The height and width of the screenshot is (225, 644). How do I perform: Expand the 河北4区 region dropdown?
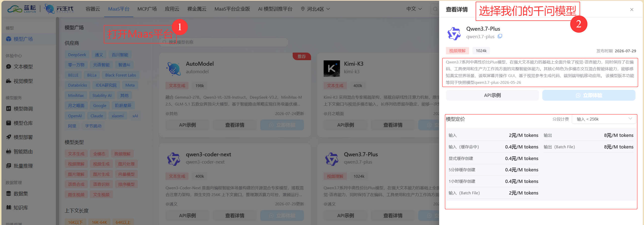click(x=315, y=9)
